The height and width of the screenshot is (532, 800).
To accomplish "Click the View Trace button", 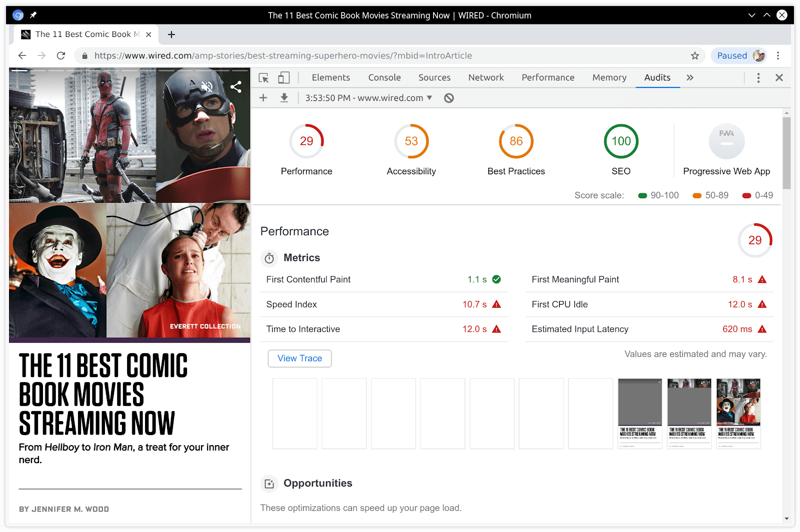I will click(x=299, y=358).
